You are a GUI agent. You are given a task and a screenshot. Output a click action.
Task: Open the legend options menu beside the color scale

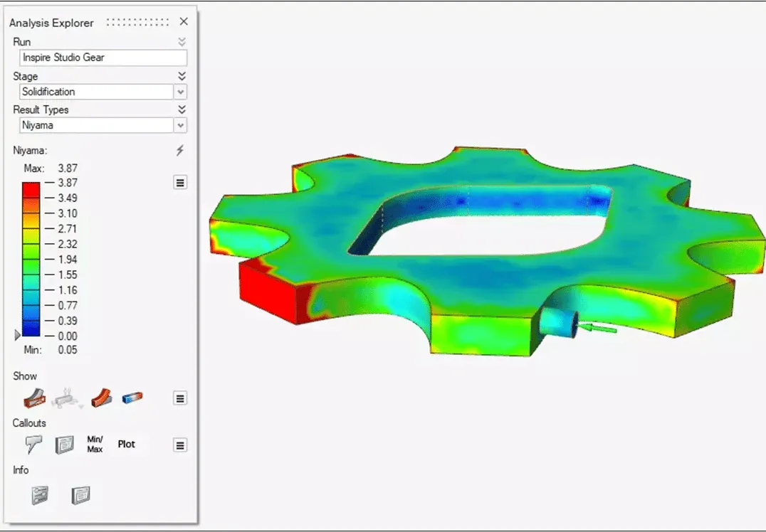click(x=180, y=183)
